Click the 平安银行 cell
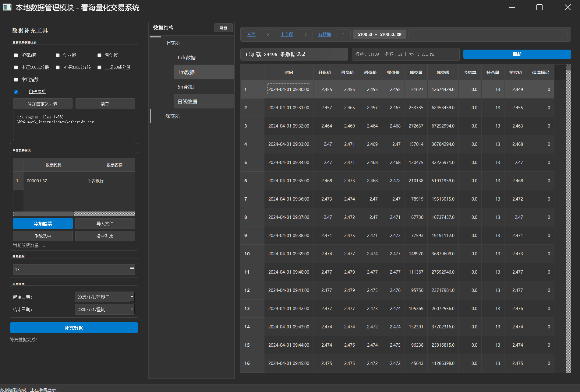580x392 pixels. coord(109,181)
